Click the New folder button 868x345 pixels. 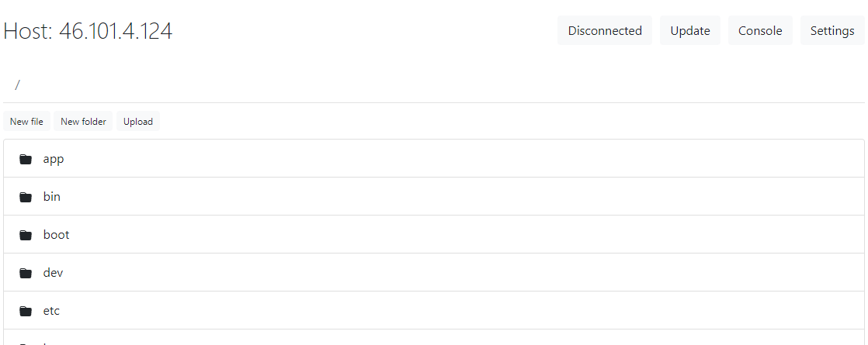click(83, 121)
